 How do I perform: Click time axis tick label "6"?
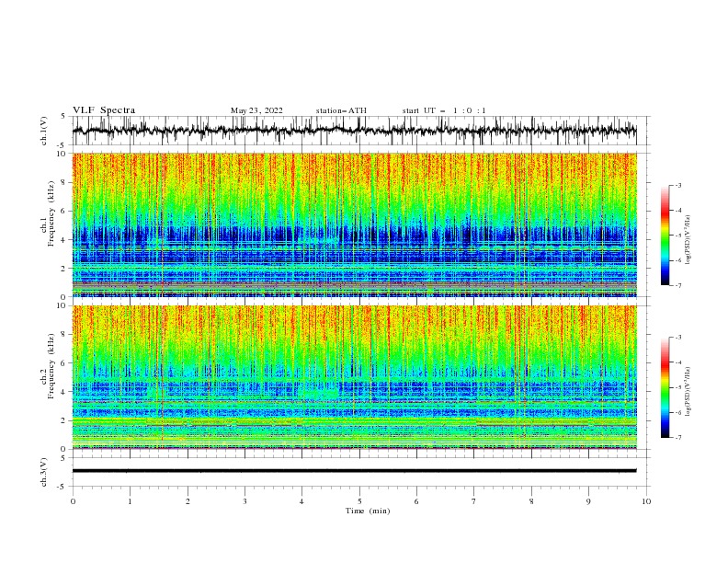[416, 501]
